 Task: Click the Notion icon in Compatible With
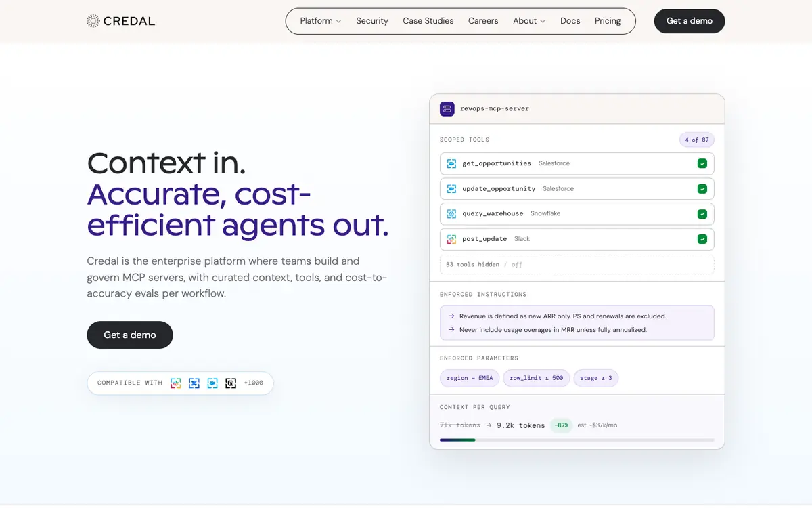(x=231, y=383)
